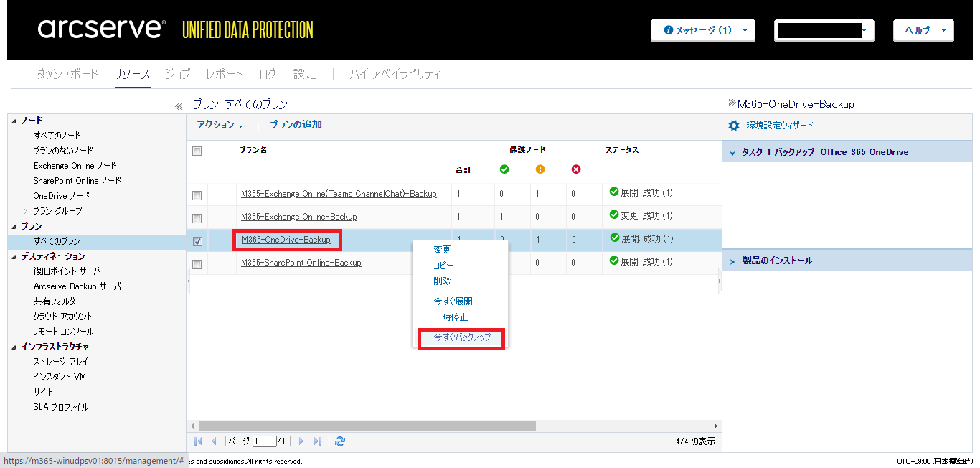The image size is (980, 468).
Task: Select 復旧ポイント サーバ in the tree
Action: click(67, 271)
